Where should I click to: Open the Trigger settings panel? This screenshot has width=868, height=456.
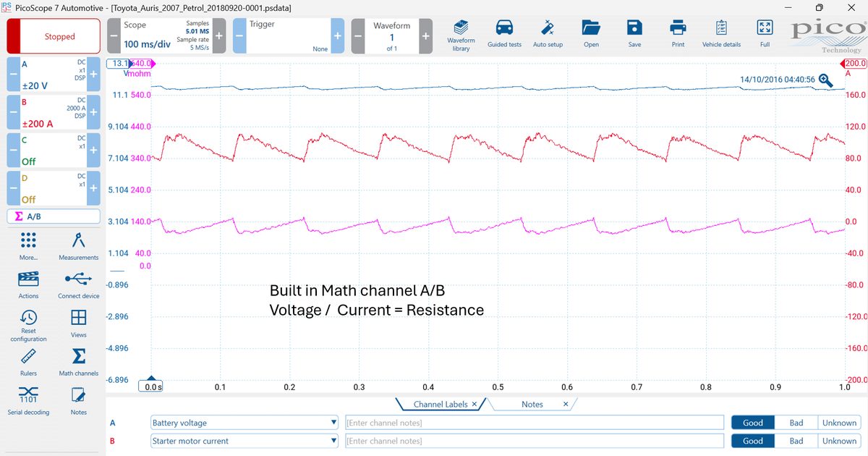pyautogui.click(x=289, y=36)
